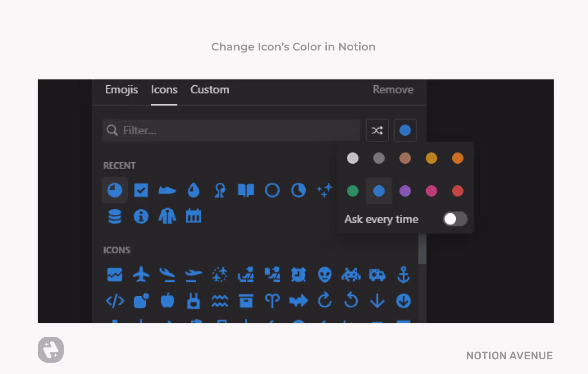
Task: Select the ambulance icon
Action: pos(377,274)
